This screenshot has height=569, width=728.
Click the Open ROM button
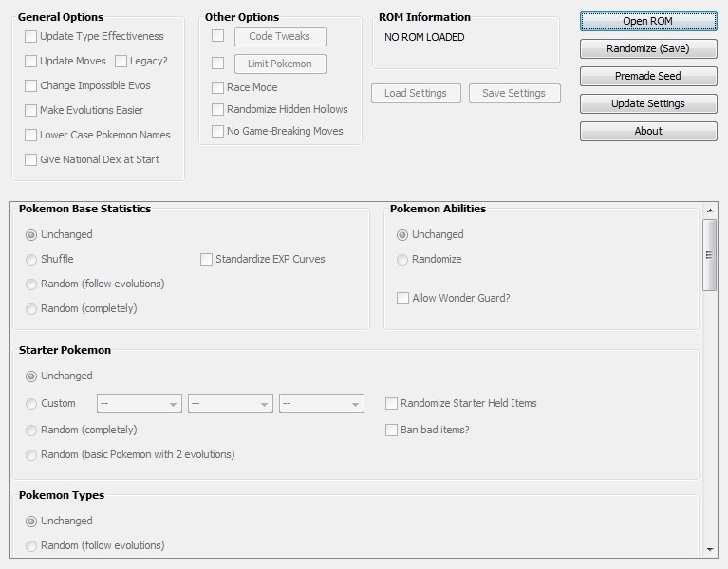pyautogui.click(x=648, y=21)
